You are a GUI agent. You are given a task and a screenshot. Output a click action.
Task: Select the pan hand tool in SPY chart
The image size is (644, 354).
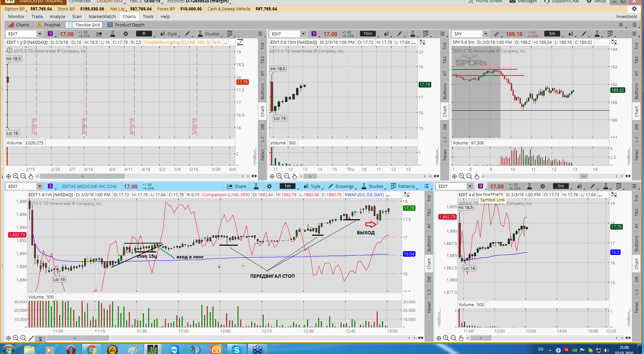click(477, 176)
